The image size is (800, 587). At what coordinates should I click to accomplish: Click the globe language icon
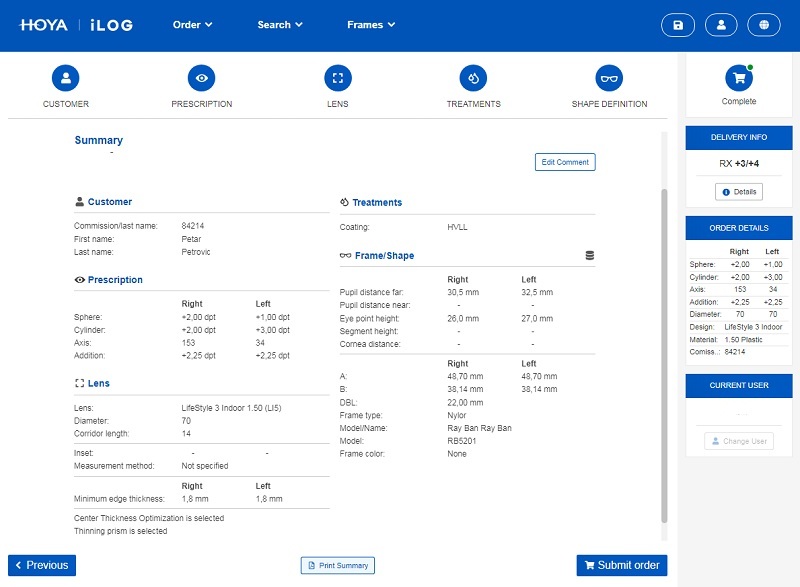tap(763, 25)
